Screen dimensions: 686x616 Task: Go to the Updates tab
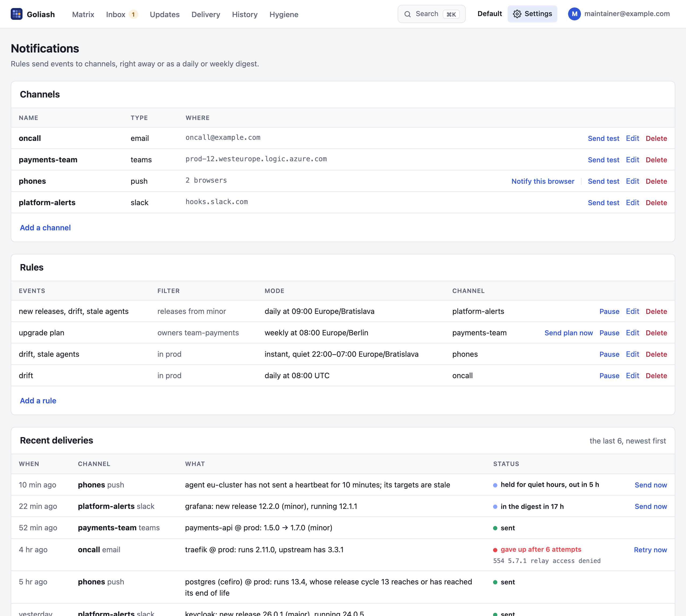(x=165, y=14)
